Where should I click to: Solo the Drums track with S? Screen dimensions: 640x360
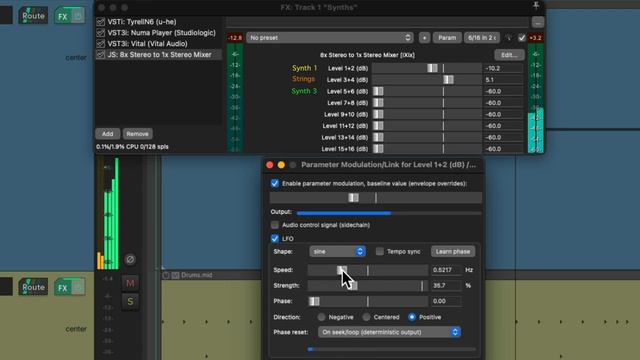click(130, 301)
